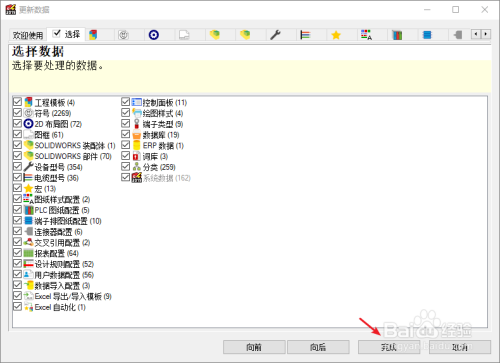Toggle 2D 布局图 (72) checkbox

click(x=17, y=123)
